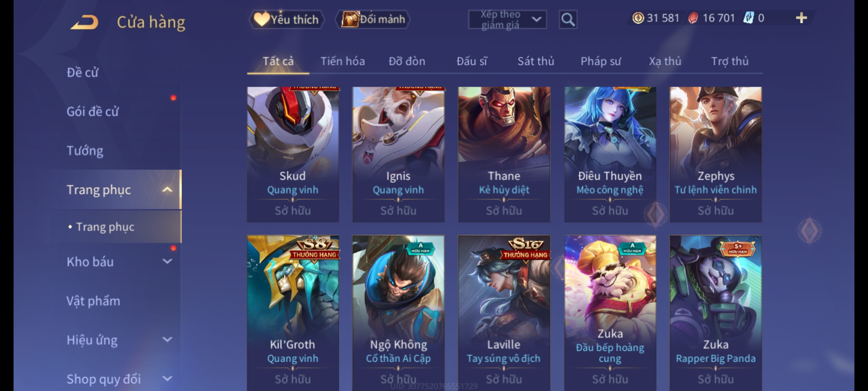Tap the red ruby currency icon
Viewport: 868px width, 391px height.
click(693, 18)
